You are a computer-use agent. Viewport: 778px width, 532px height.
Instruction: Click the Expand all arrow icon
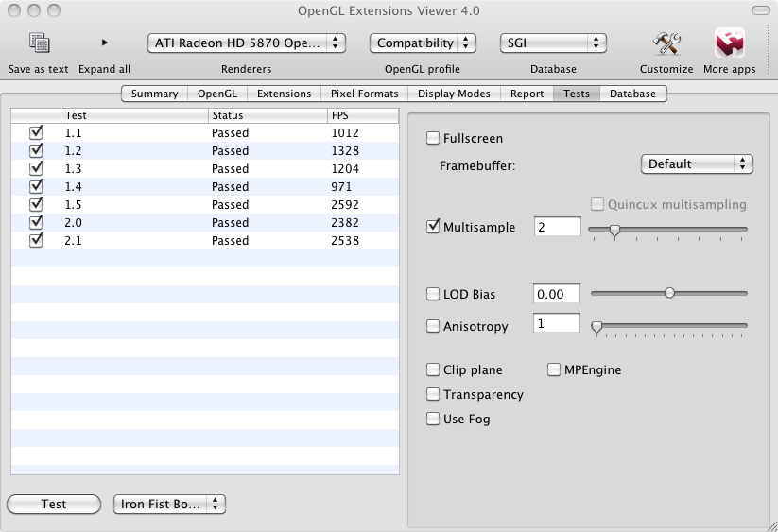pyautogui.click(x=104, y=43)
